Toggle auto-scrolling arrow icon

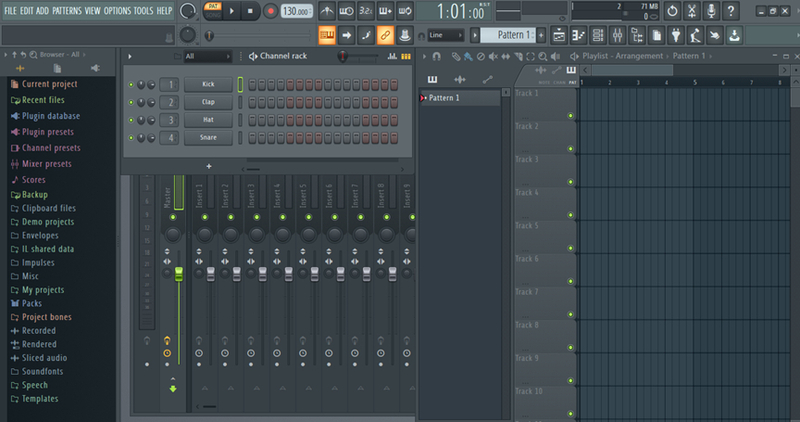(x=346, y=35)
